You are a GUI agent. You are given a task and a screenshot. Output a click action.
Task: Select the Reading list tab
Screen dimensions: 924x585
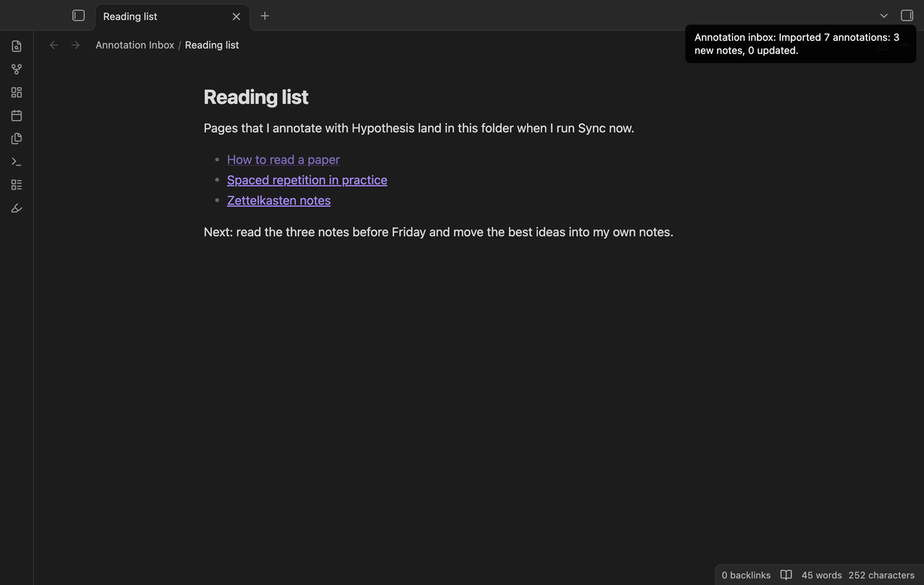[x=172, y=16]
